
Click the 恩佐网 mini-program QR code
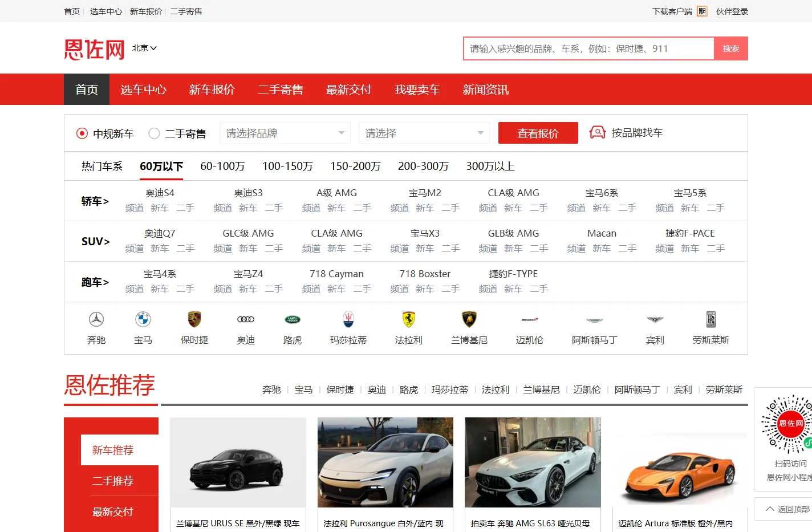click(787, 424)
